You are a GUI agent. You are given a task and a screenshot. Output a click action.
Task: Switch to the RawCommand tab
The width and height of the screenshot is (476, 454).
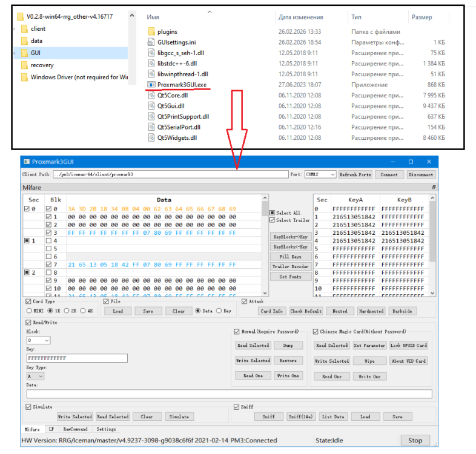(x=75, y=429)
